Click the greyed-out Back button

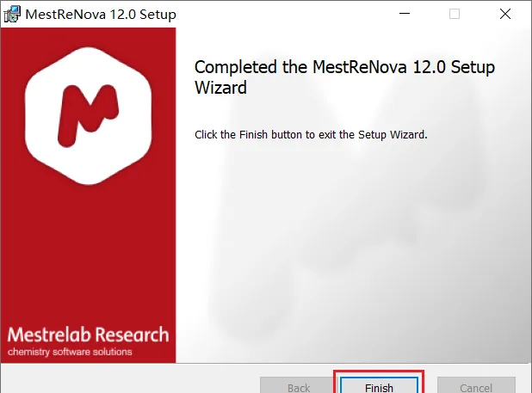(x=299, y=385)
